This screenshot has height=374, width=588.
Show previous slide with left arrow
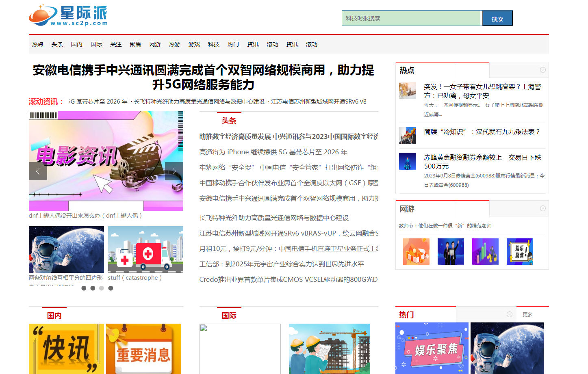[x=38, y=171]
